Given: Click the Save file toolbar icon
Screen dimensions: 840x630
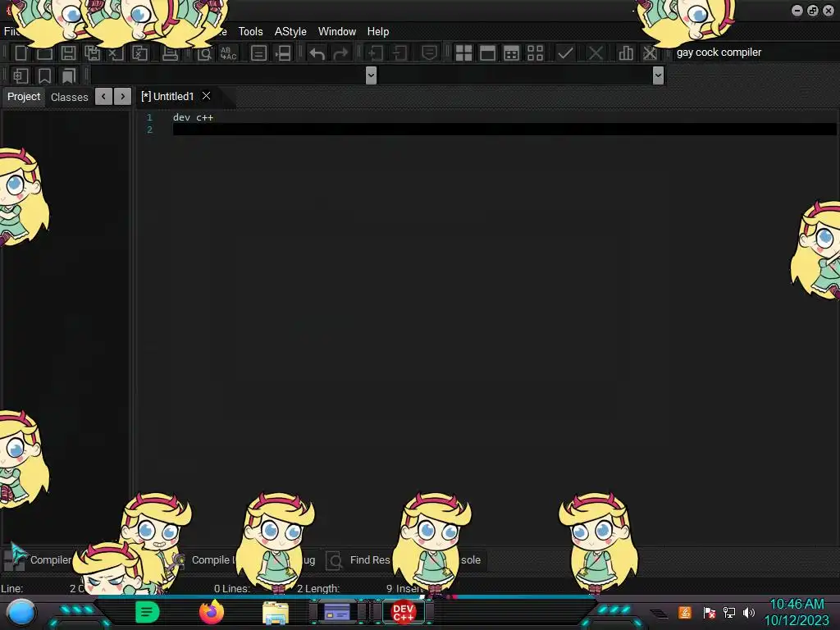Looking at the screenshot, I should pyautogui.click(x=68, y=52).
